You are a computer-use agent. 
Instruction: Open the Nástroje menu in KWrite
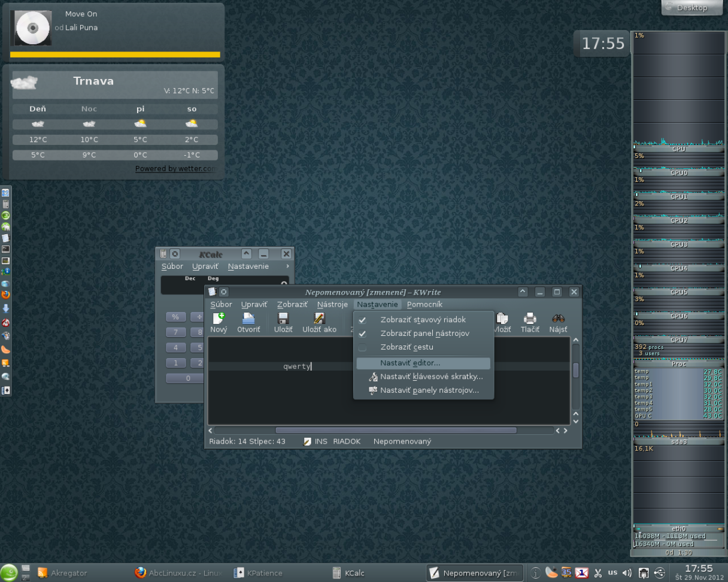[x=332, y=305]
